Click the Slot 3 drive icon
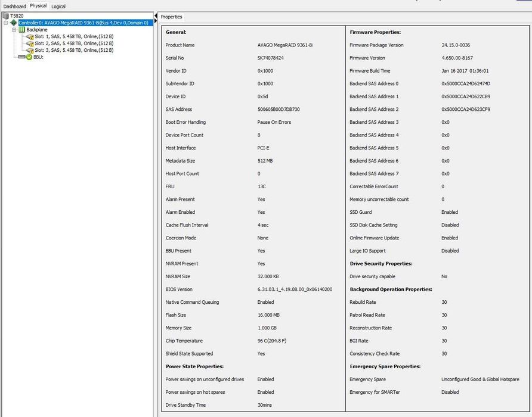Viewport: 532px width, 417px height. 30,50
